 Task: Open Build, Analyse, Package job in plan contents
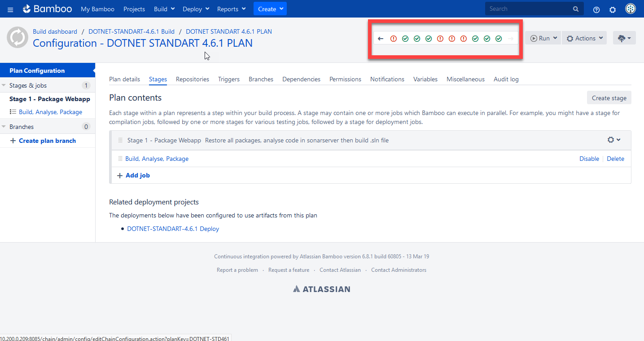(x=157, y=159)
